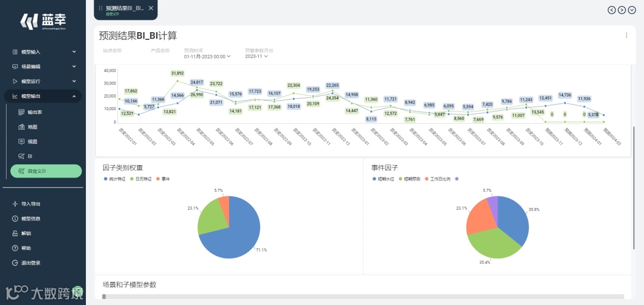The width and height of the screenshot is (644, 305).
Task: Expand the 场景编辑 chevron
Action: coord(75,67)
